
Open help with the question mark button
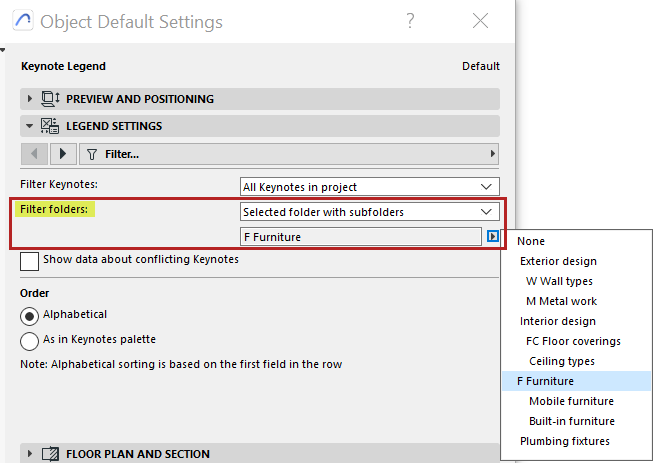pyautogui.click(x=410, y=20)
